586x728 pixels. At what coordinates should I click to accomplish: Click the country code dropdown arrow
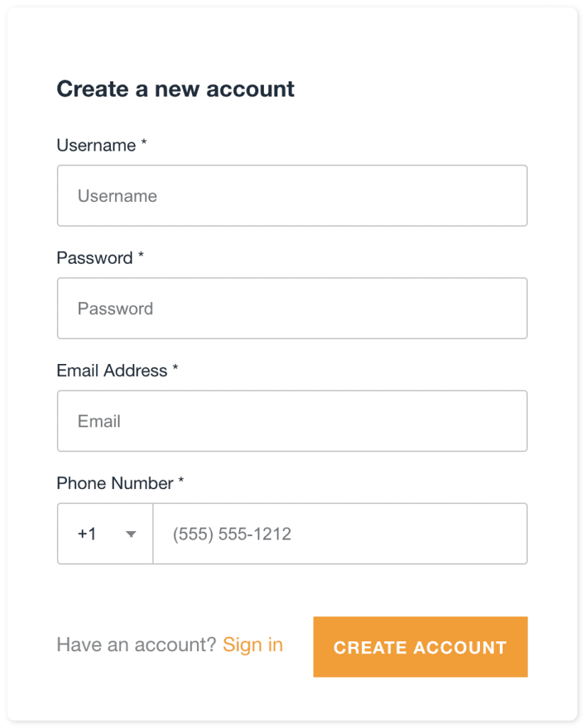pyautogui.click(x=131, y=535)
